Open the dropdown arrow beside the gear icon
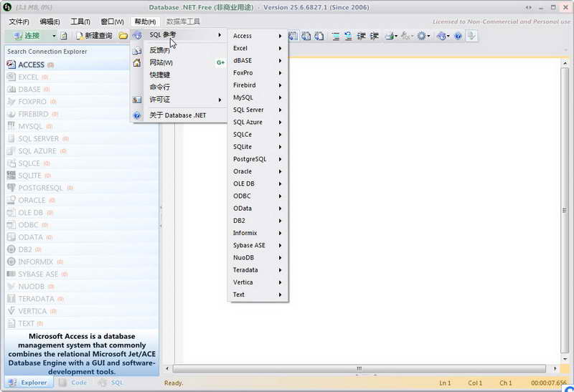Viewport: 574px width, 392px height. click(428, 36)
